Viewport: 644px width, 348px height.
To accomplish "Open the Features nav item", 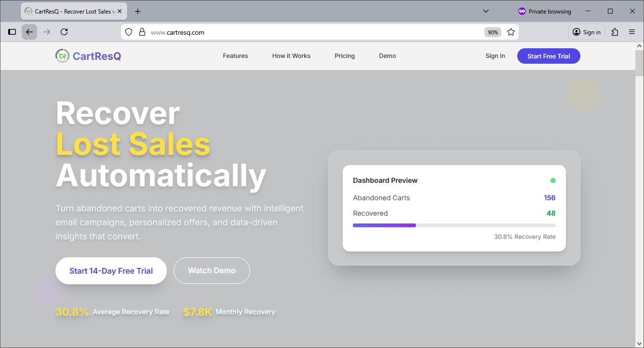I will coord(235,56).
